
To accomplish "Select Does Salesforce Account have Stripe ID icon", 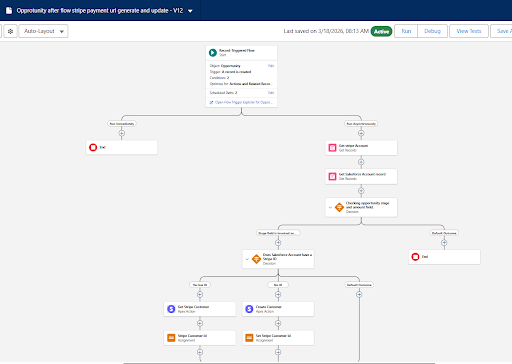I will (x=256, y=259).
